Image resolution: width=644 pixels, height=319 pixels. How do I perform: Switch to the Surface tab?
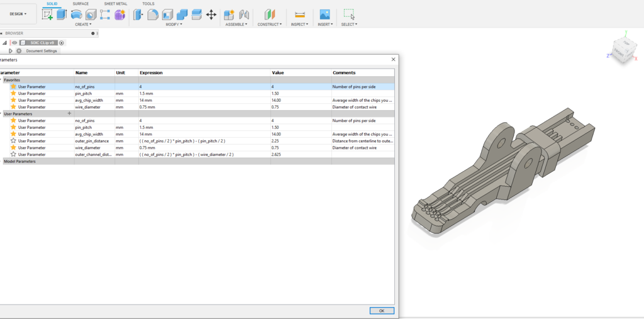click(80, 4)
